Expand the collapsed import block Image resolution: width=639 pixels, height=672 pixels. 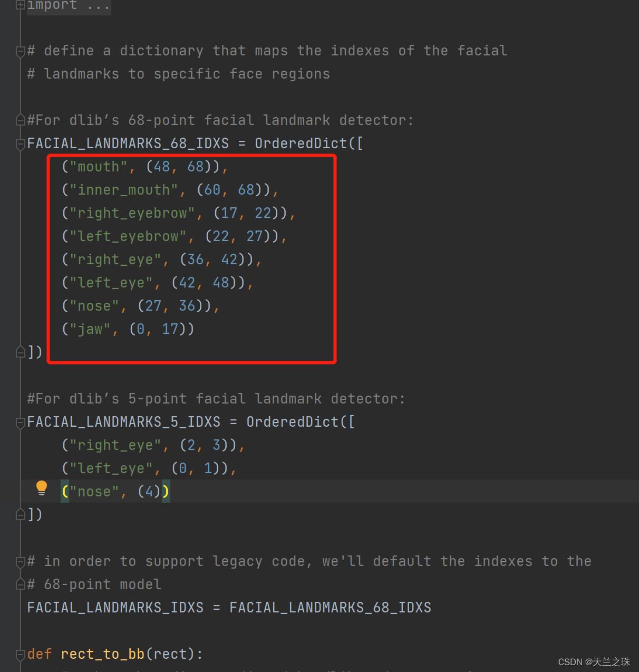pos(20,5)
